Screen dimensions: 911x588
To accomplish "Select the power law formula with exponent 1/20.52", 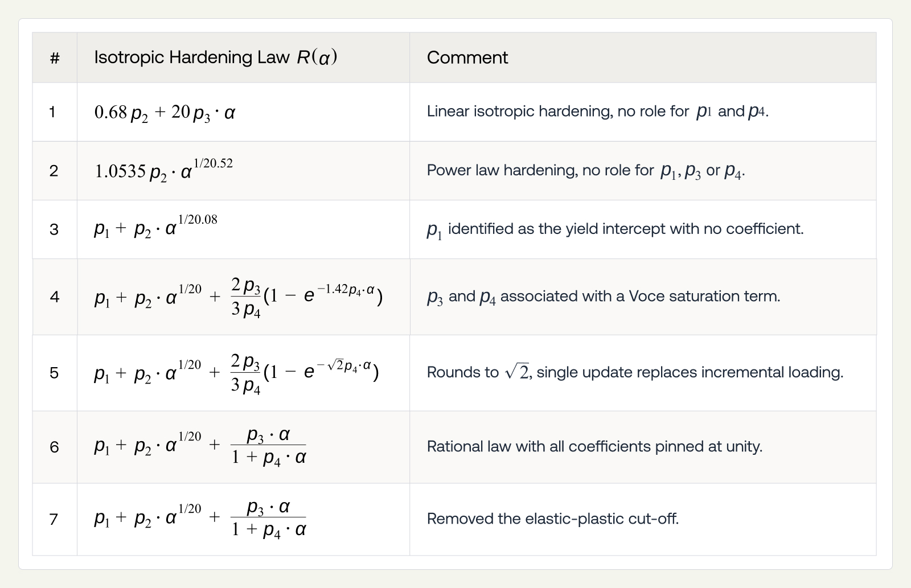I will [163, 170].
